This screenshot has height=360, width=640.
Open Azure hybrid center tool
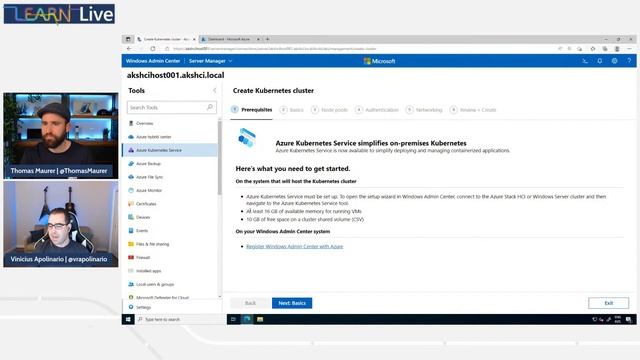[171, 137]
